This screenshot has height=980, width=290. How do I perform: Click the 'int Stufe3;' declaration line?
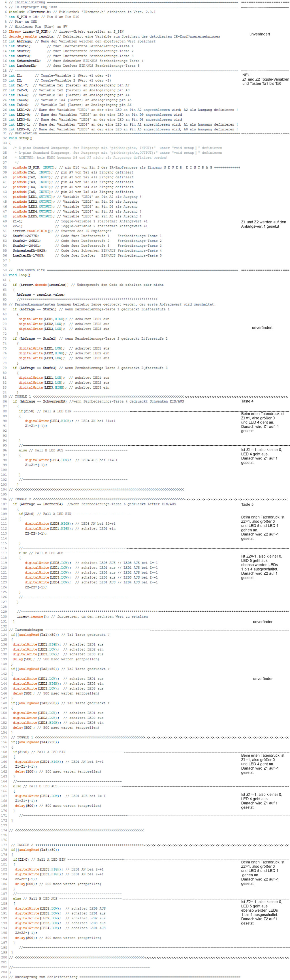tap(19, 56)
